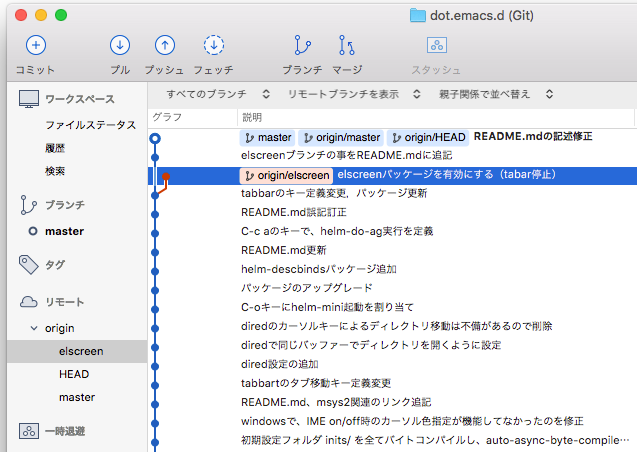Select 履歴 in sidebar
This screenshot has width=637, height=452.
(x=55, y=148)
